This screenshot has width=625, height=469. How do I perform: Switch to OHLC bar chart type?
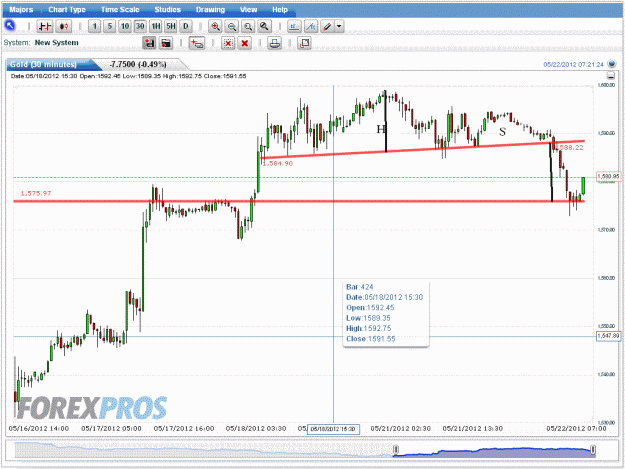tap(45, 27)
